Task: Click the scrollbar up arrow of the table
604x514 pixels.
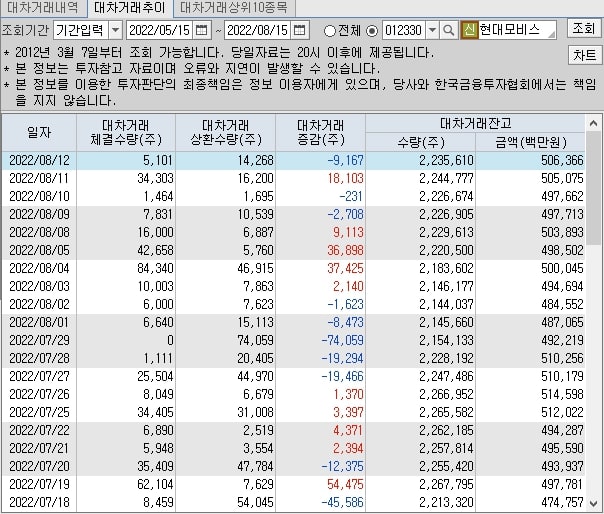Action: click(x=594, y=123)
